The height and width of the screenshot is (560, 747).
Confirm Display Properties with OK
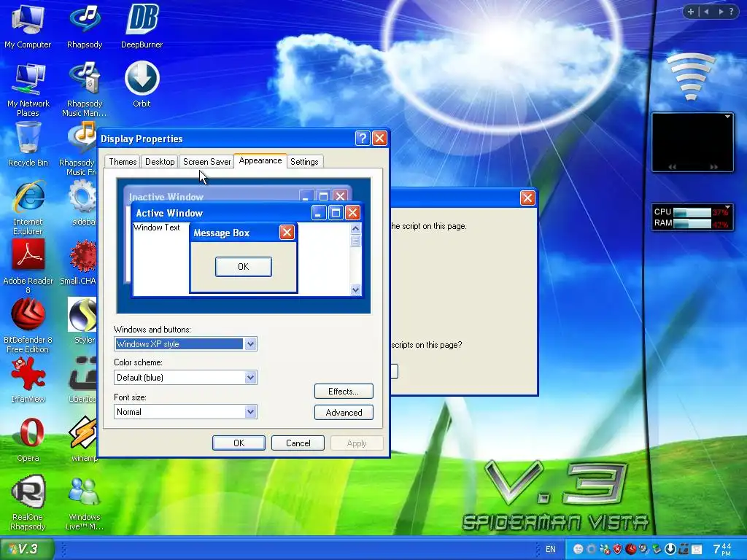(x=239, y=443)
